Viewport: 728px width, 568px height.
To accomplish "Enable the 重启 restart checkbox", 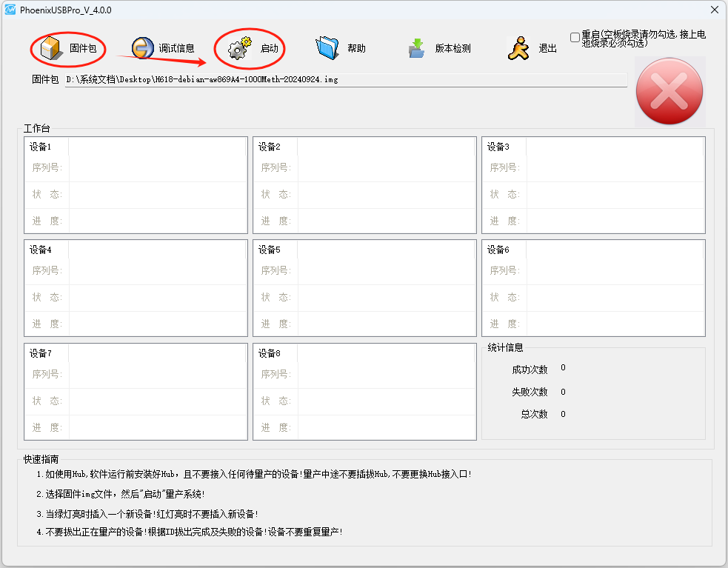I will pos(575,36).
